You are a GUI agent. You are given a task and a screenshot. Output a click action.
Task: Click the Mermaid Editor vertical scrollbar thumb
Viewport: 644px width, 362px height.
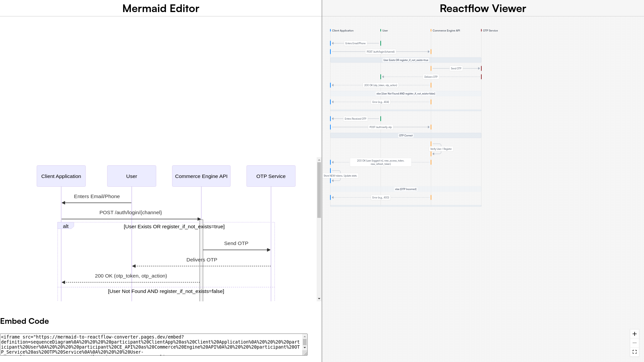coord(319,190)
